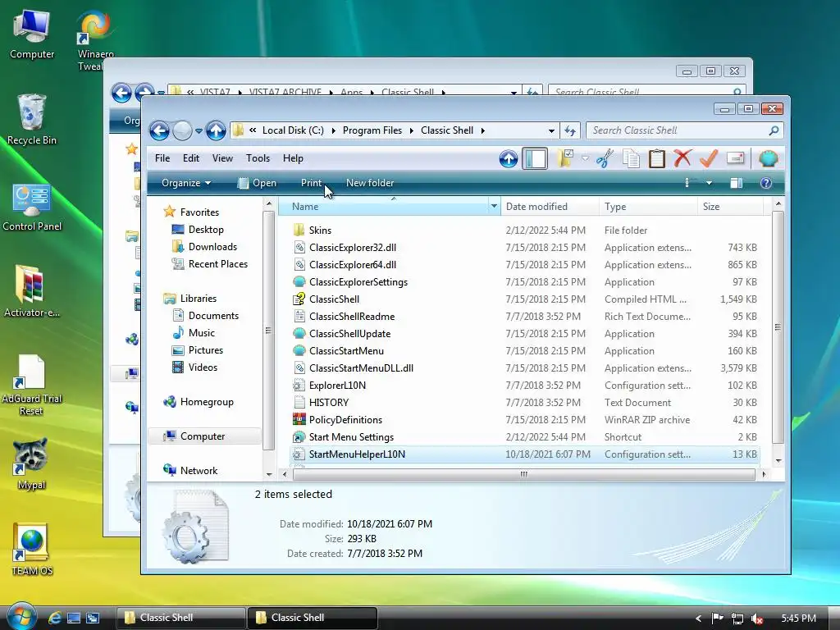The image size is (840, 630).
Task: Click the blue Help question mark icon
Action: click(766, 183)
